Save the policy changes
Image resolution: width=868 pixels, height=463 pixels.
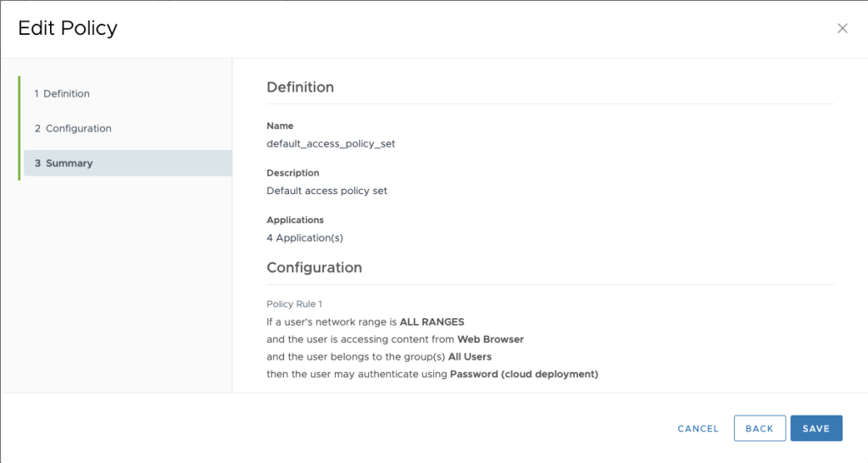click(x=815, y=428)
